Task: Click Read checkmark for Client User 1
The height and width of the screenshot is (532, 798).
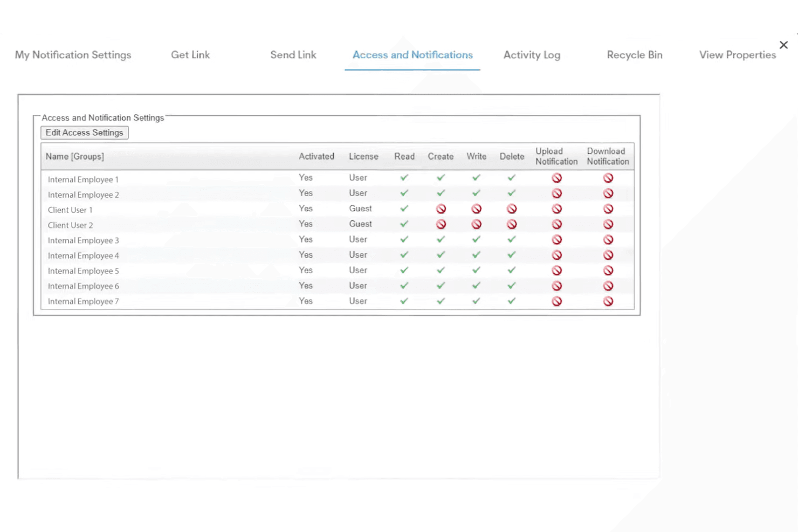Action: [x=404, y=208]
